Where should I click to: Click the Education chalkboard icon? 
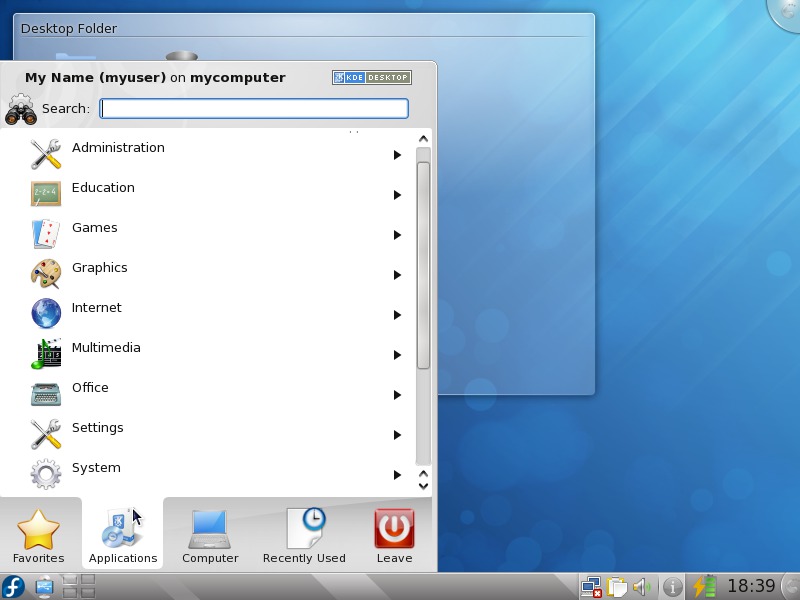point(46,194)
